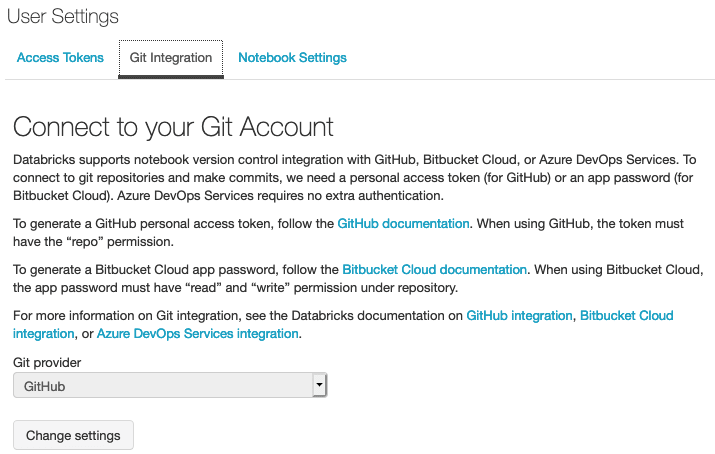Viewport: 715px width, 454px height.
Task: Click the User Settings page title
Action: tap(63, 16)
